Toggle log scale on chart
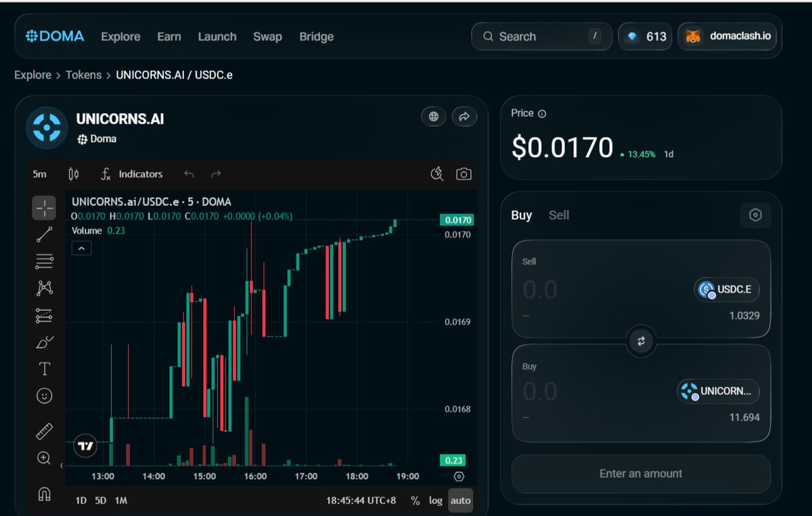The image size is (812, 516). [435, 500]
